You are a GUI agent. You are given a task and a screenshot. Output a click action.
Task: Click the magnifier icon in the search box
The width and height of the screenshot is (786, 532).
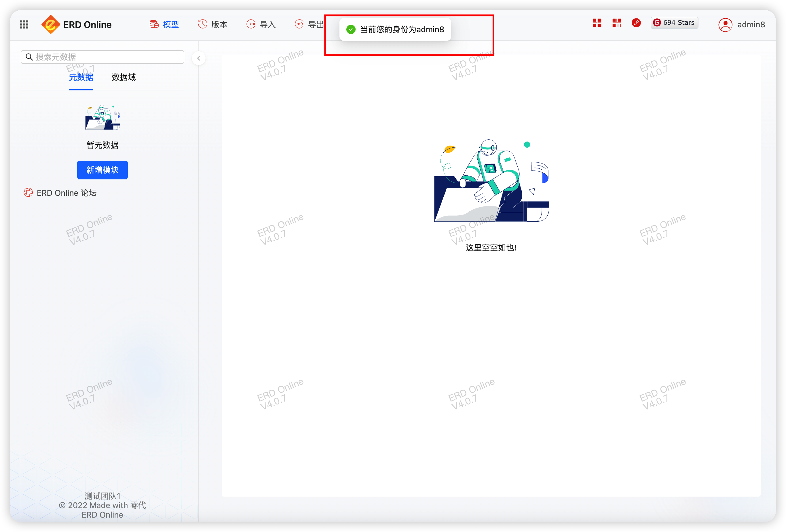[x=29, y=57]
